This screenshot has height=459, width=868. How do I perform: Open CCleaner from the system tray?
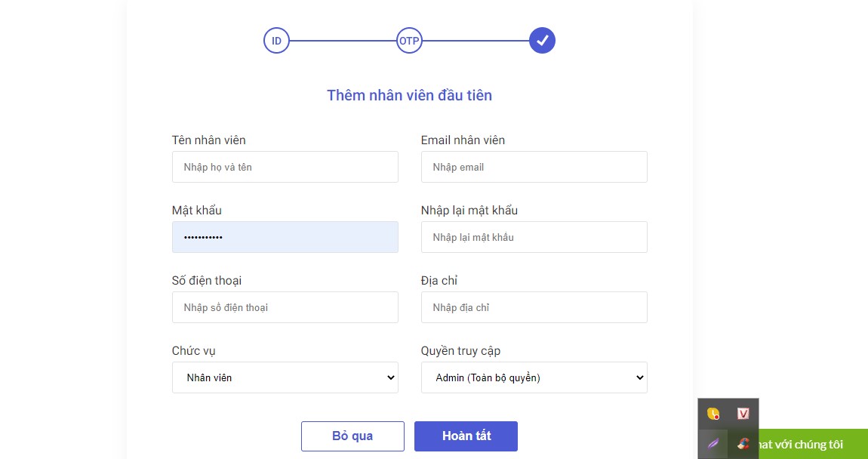(743, 444)
